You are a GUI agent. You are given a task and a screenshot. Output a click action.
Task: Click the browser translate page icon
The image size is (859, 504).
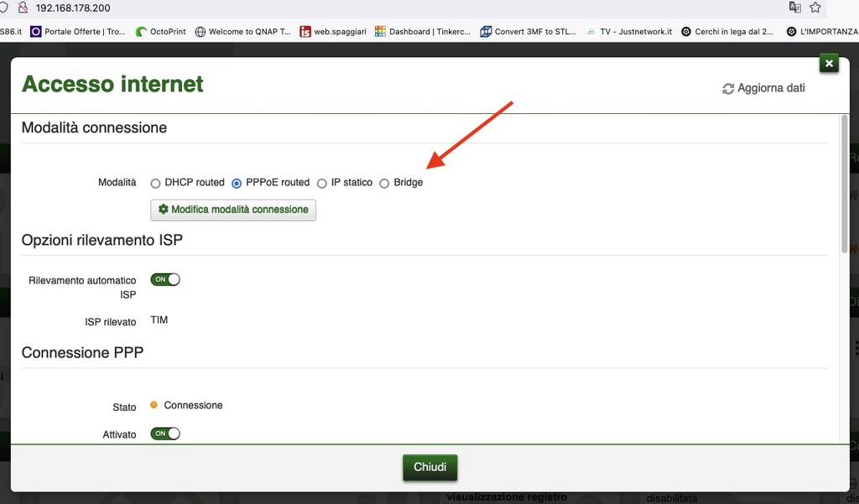(794, 8)
